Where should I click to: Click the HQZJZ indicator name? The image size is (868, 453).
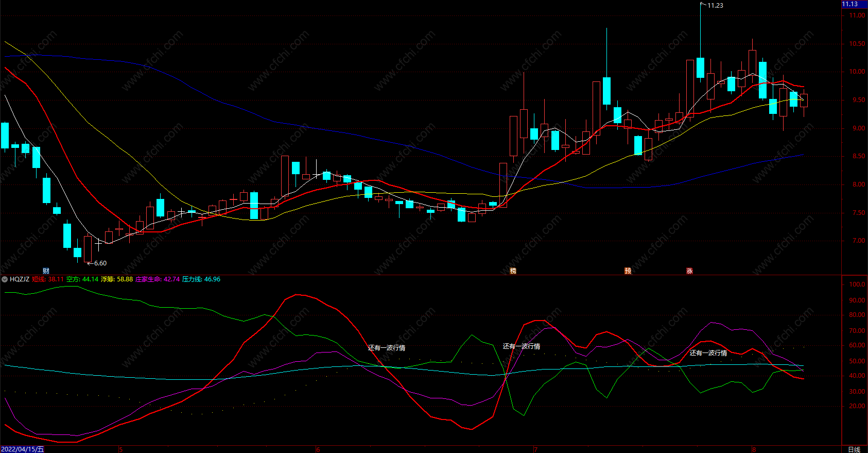20,279
